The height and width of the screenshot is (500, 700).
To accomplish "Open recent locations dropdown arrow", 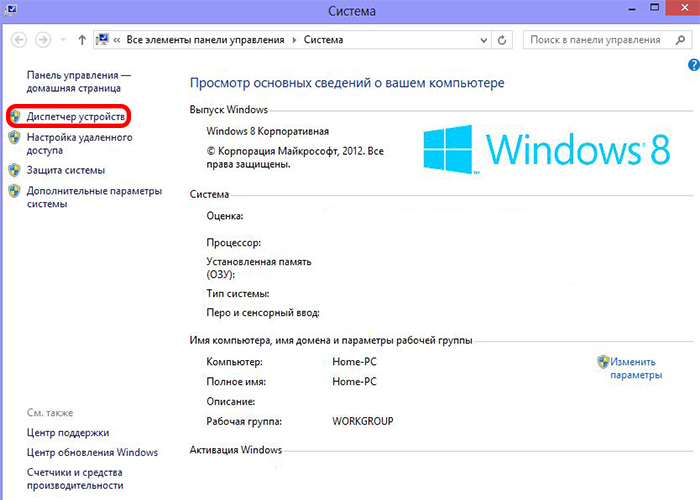I will click(63, 40).
